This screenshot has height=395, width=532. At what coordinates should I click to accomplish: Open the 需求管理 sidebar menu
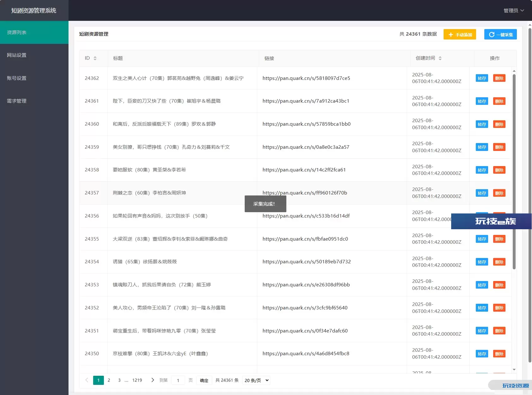(x=34, y=101)
